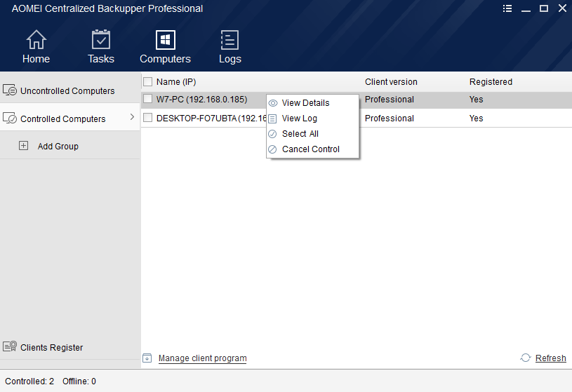Select the W7-PC (192.168.0.185) row name
The width and height of the screenshot is (572, 392).
click(x=201, y=99)
